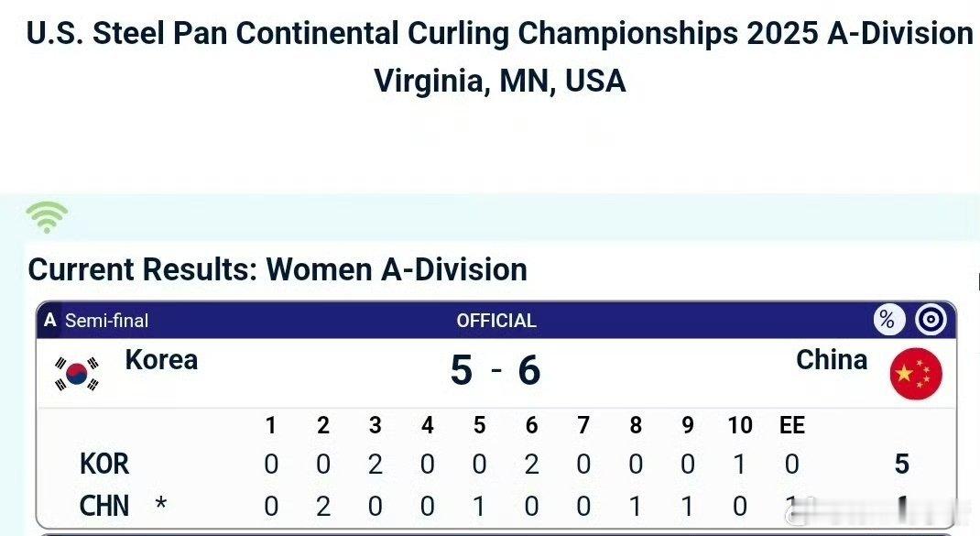Click the Virginia, MN, USA location text

(x=499, y=81)
